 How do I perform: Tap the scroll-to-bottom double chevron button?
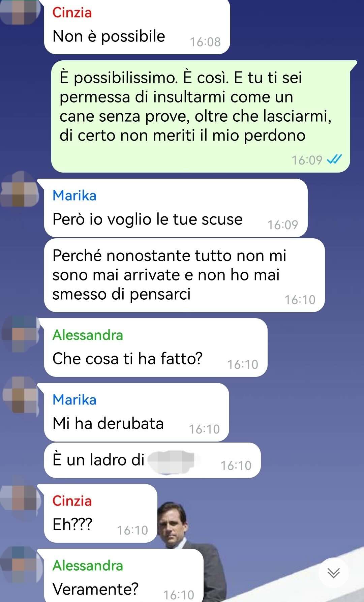pos(334,572)
